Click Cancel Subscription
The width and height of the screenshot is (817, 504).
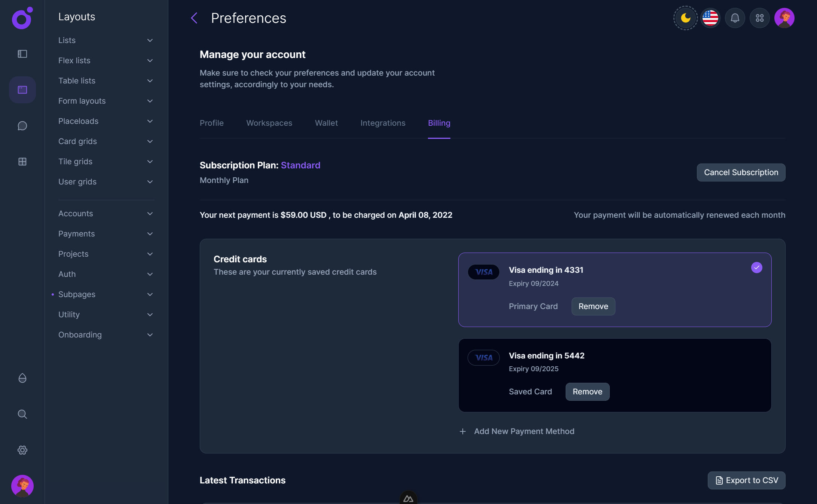tap(741, 172)
